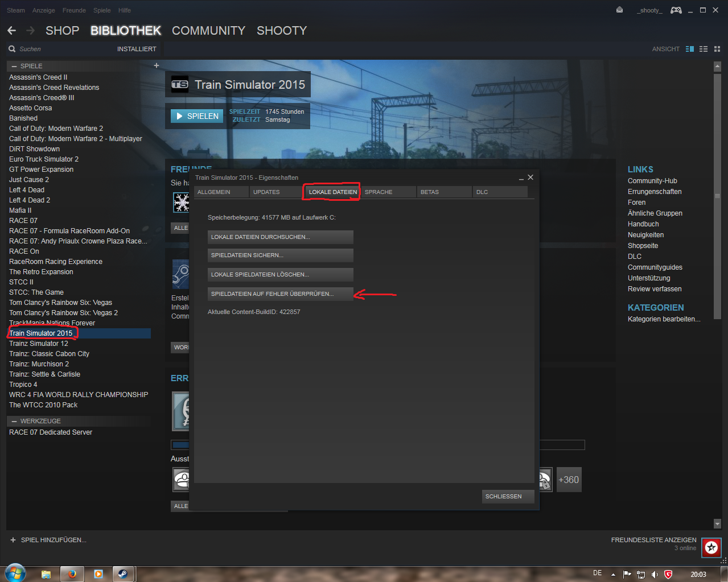
Task: Click the SCHLIESSEN button
Action: [508, 497]
